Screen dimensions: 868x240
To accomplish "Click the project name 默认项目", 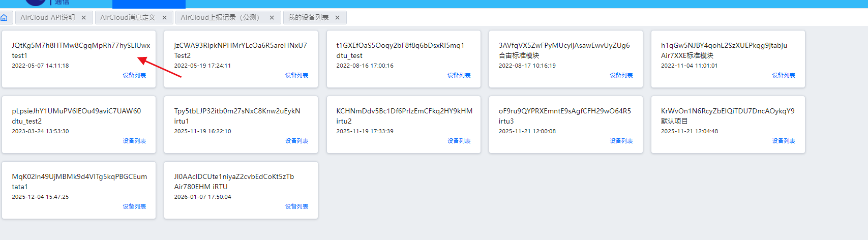I will click(674, 121).
